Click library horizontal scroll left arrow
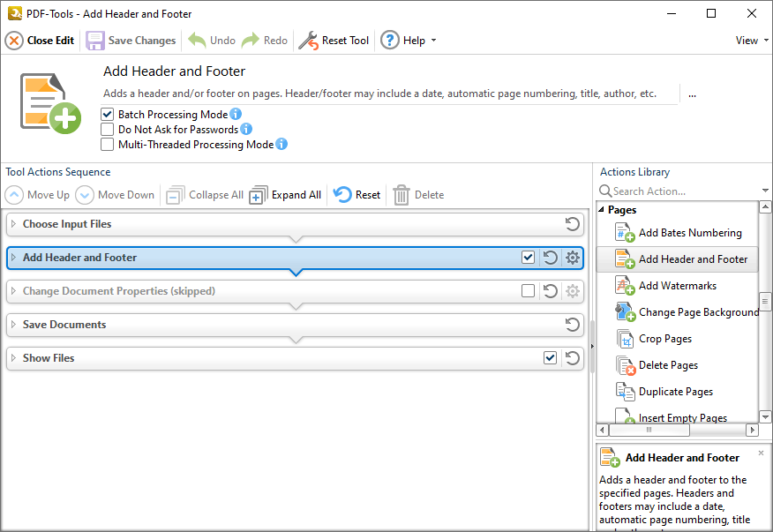The height and width of the screenshot is (532, 773). 603,430
